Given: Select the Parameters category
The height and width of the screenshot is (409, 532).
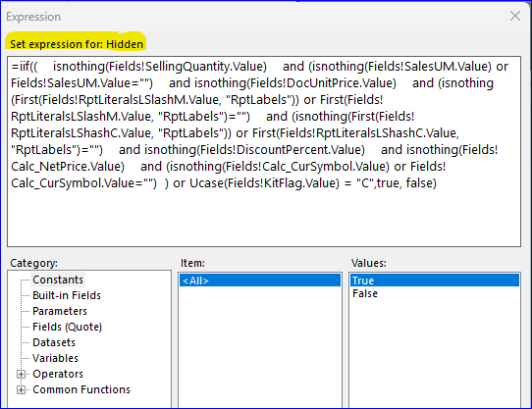Looking at the screenshot, I should [60, 311].
